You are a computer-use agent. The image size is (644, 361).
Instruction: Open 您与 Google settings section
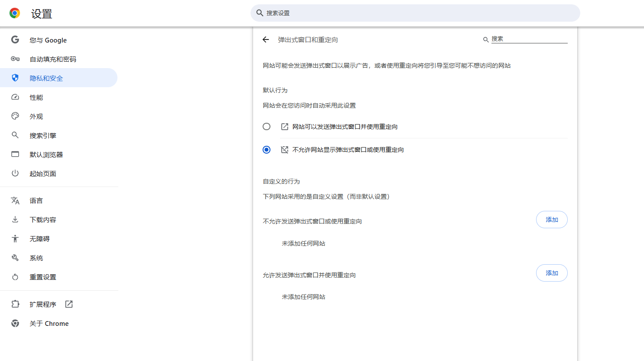(59, 40)
